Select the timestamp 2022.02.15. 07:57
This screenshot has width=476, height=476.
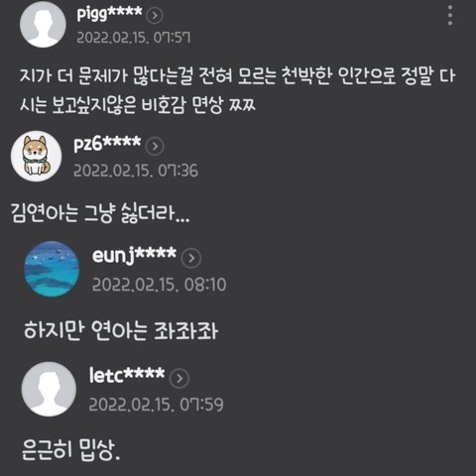[134, 38]
